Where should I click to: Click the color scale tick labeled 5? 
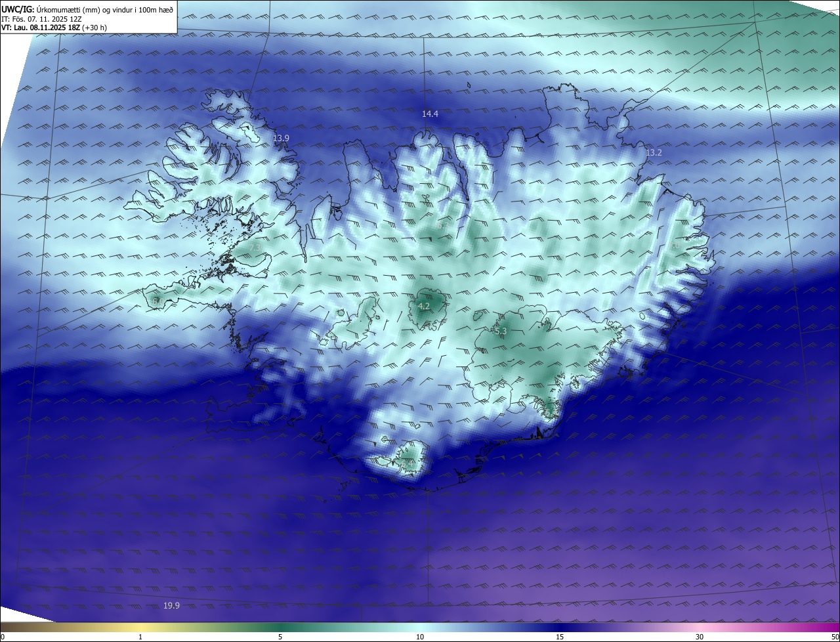pos(280,637)
